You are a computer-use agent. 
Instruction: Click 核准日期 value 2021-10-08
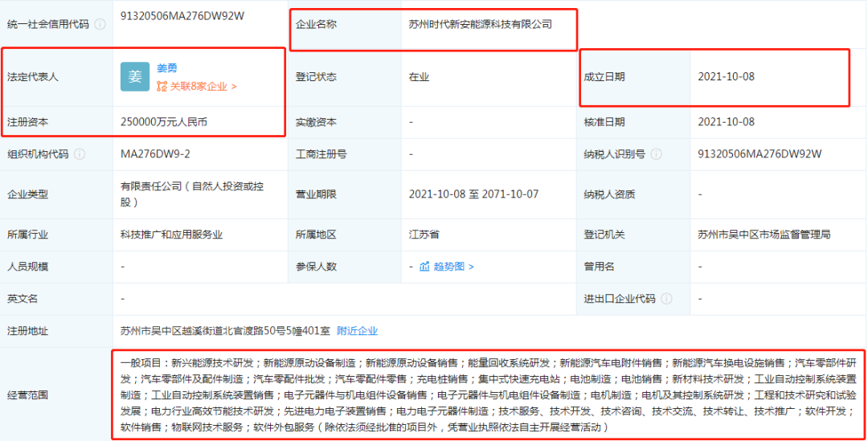(726, 122)
